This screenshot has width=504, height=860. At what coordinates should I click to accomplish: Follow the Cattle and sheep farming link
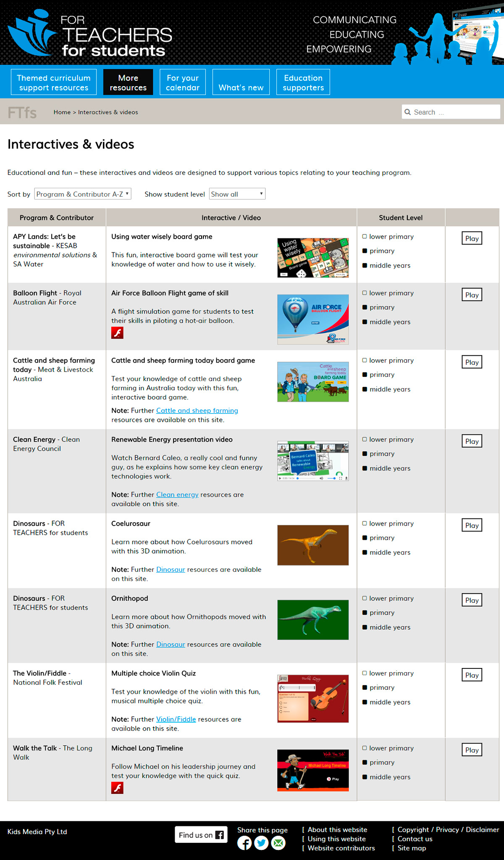[197, 410]
